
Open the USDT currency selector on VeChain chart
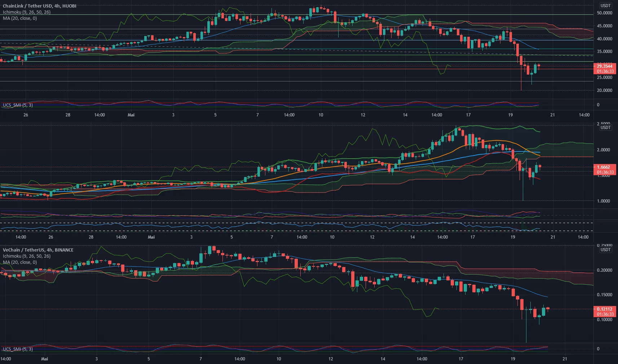[605, 250]
